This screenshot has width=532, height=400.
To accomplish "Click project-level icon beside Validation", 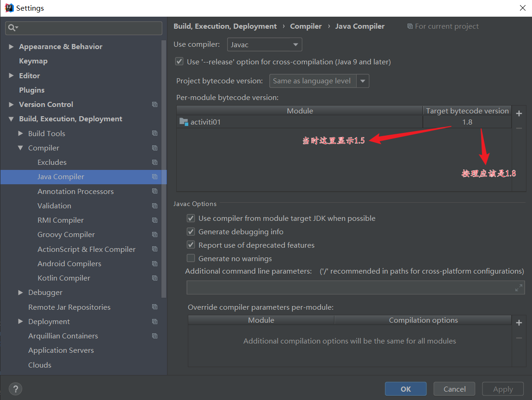I will pyautogui.click(x=155, y=206).
